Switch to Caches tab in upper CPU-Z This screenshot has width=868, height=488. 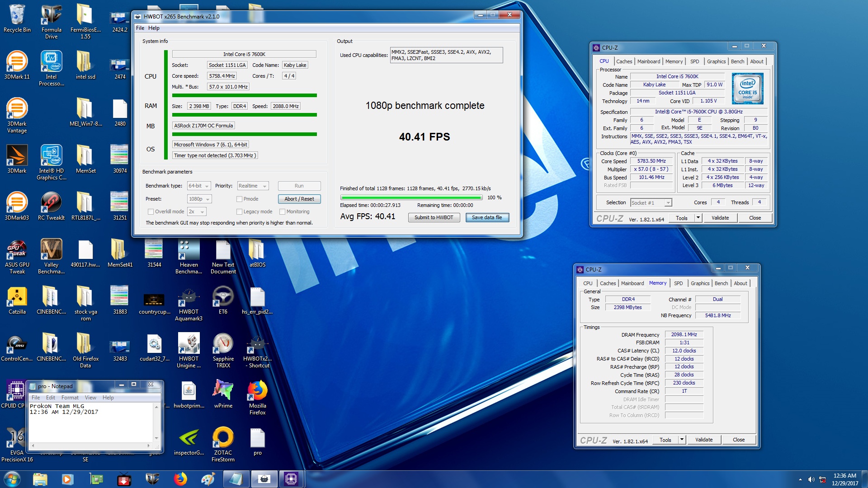624,61
